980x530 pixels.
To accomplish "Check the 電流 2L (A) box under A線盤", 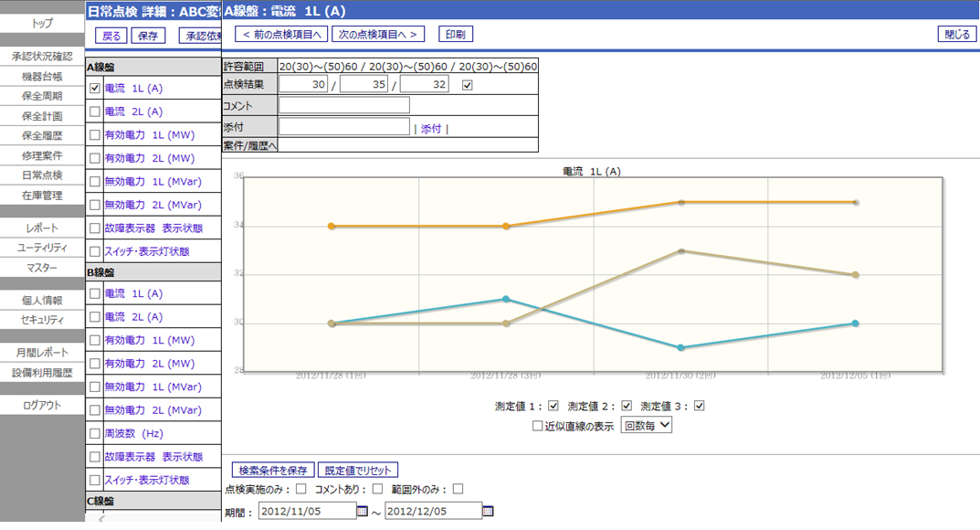I will 95,111.
